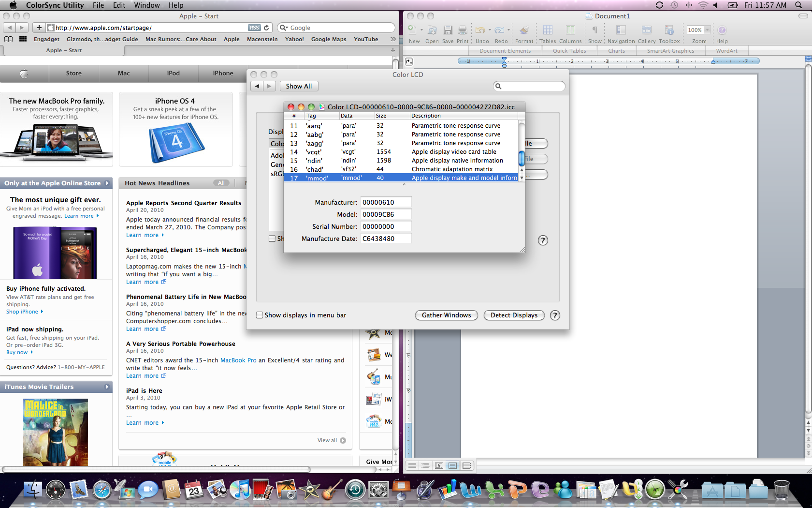Open the Gallery icon in Word
Viewport: 812px width, 508px height.
coord(646,30)
